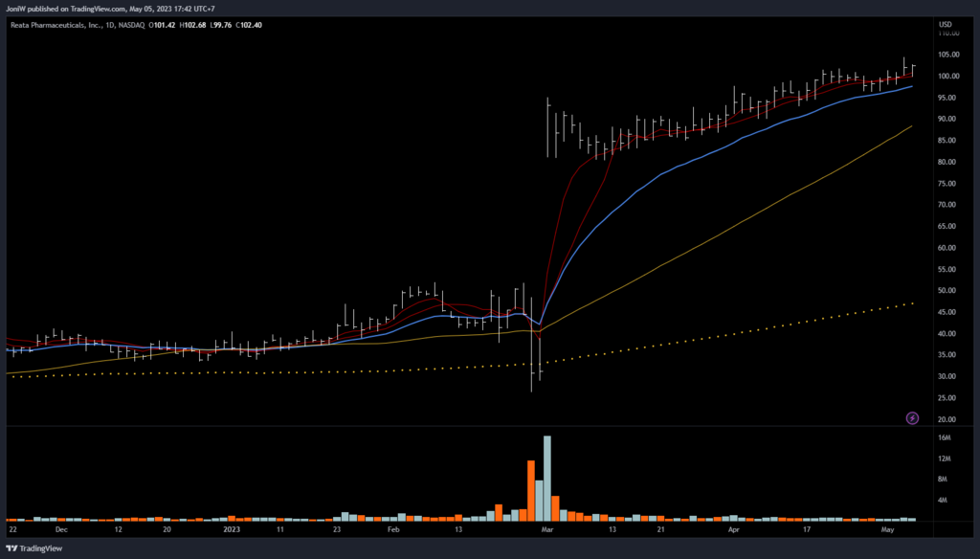The width and height of the screenshot is (980, 559).
Task: Click the purple lightning bolt icon
Action: (x=911, y=418)
